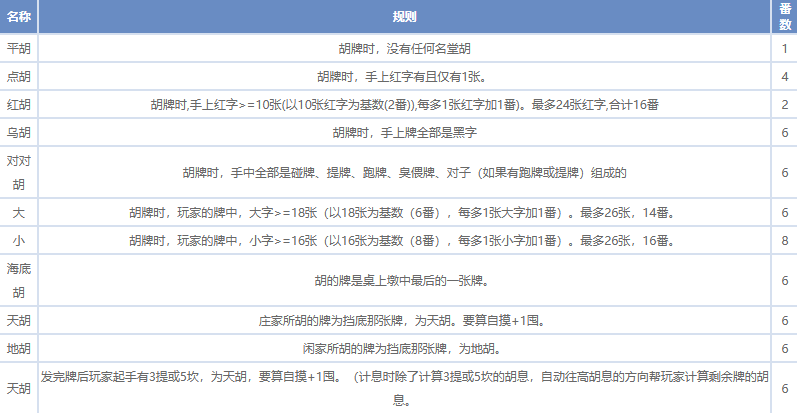Select the 地胡 name cell
The width and height of the screenshot is (797, 413).
pos(18,349)
